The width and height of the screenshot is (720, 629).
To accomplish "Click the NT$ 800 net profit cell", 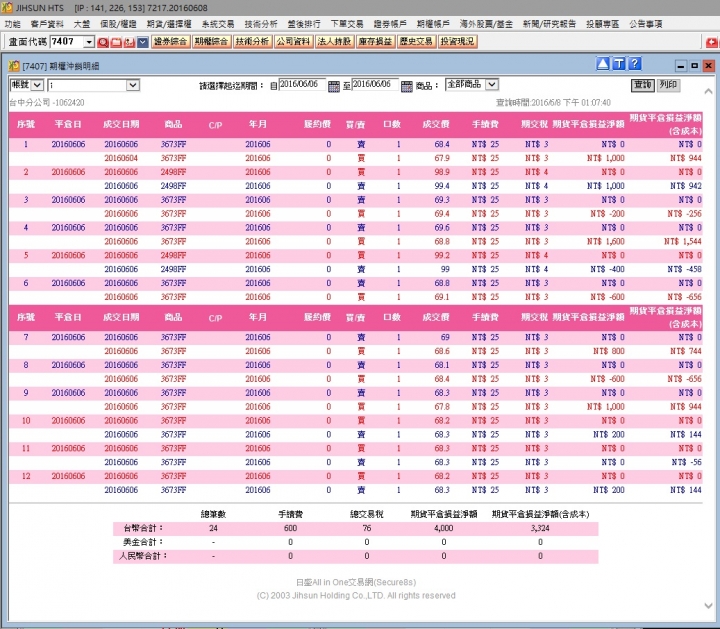I will [x=608, y=351].
